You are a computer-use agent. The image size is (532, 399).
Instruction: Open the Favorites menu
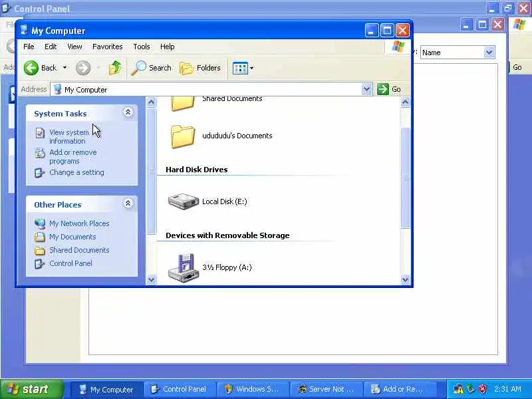(107, 47)
